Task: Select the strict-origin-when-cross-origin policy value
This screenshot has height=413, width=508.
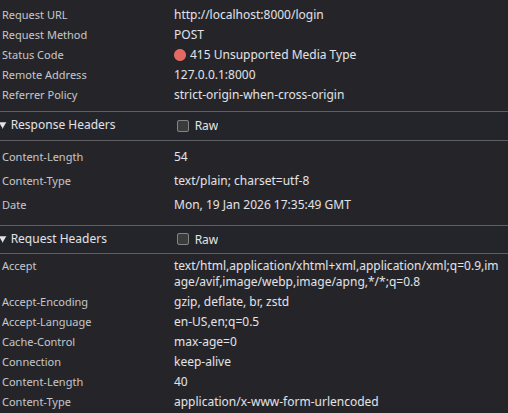Action: [259, 95]
